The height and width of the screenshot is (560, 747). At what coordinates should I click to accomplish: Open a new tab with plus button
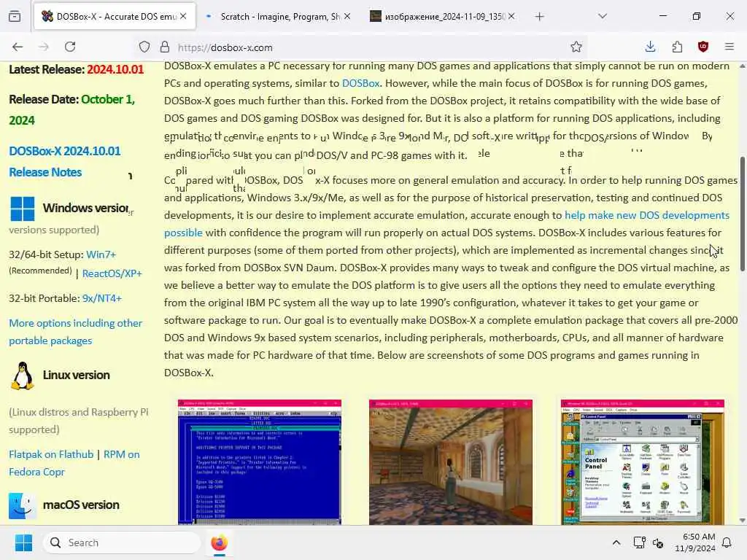pos(539,17)
